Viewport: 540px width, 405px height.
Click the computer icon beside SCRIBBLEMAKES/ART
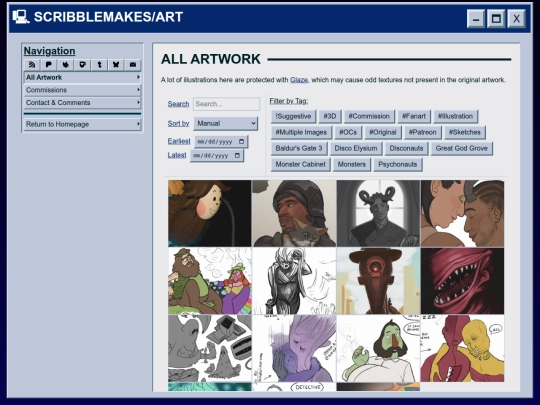click(21, 17)
